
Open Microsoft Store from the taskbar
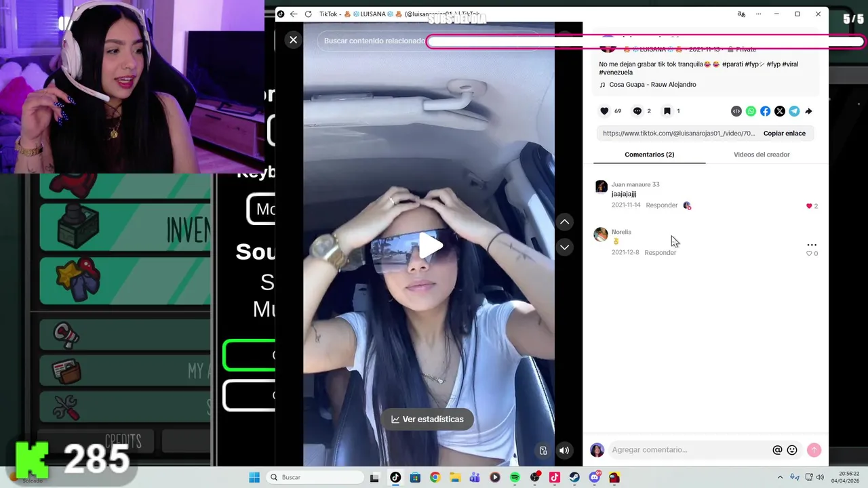click(415, 477)
